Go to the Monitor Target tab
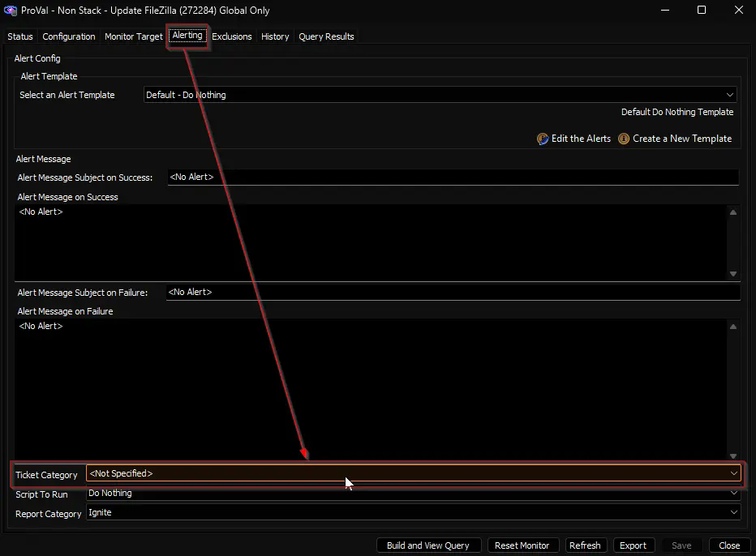 tap(134, 36)
